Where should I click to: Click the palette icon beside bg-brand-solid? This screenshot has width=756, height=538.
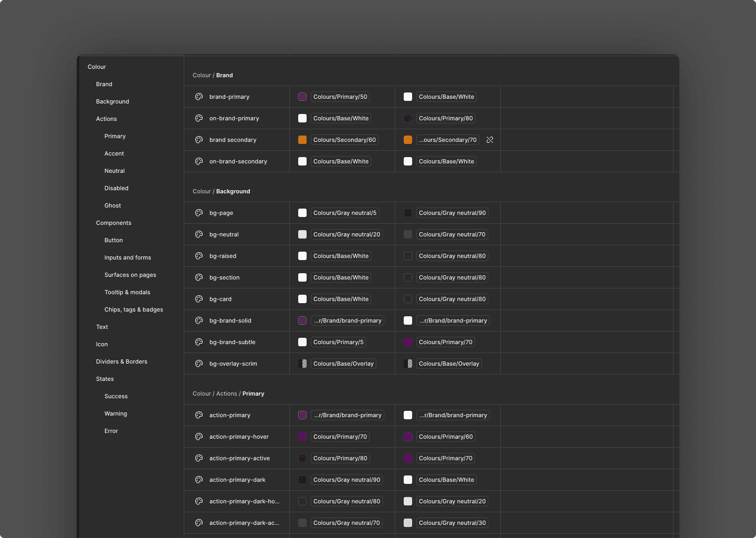(199, 320)
